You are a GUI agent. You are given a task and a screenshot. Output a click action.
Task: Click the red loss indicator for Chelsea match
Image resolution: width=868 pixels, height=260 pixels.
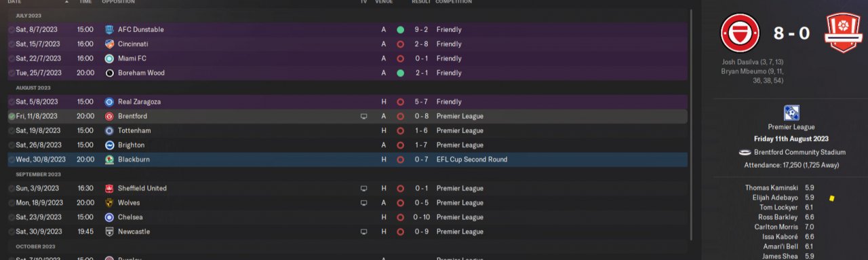(400, 217)
